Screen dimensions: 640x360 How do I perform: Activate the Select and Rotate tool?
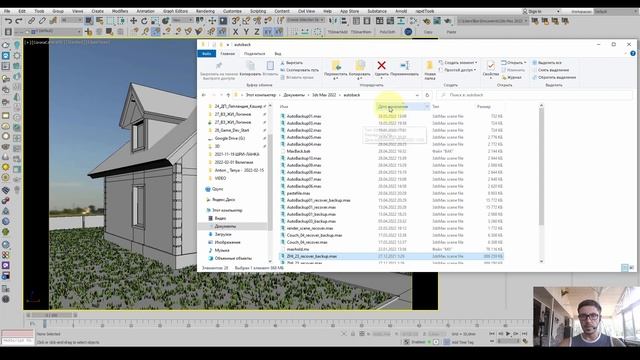144,21
